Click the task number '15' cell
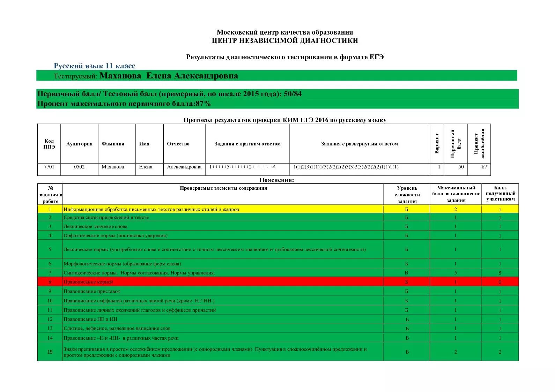555x392 pixels. point(50,352)
